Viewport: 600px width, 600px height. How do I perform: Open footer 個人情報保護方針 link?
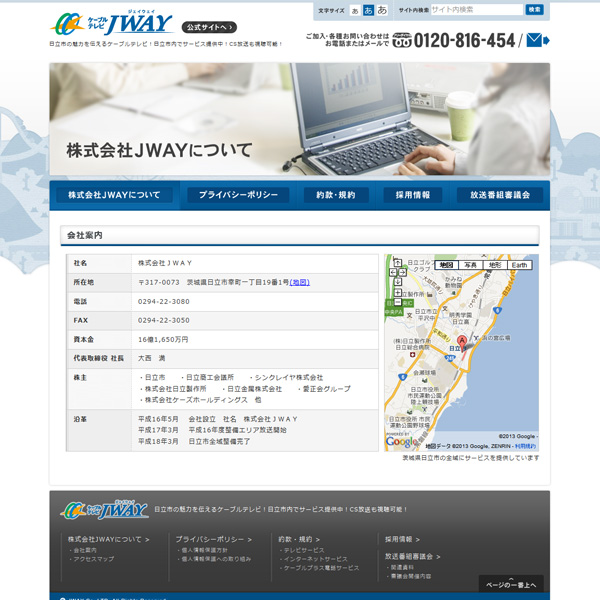click(x=204, y=550)
